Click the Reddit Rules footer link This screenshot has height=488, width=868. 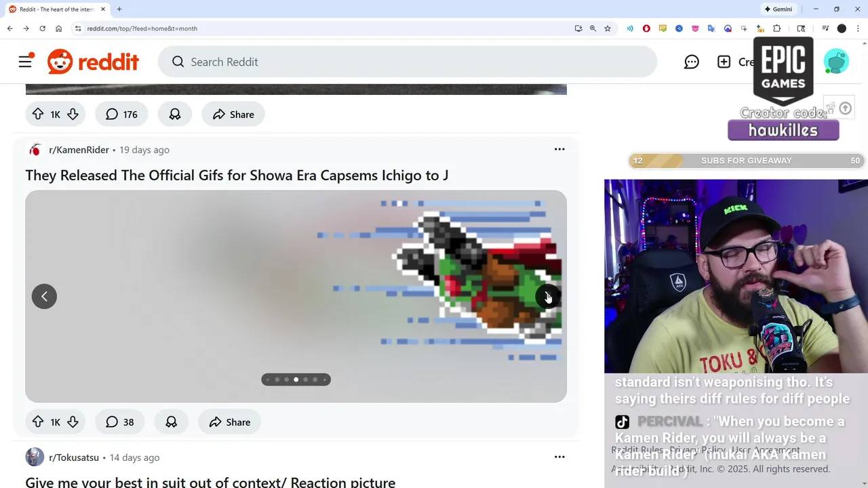pyautogui.click(x=637, y=450)
